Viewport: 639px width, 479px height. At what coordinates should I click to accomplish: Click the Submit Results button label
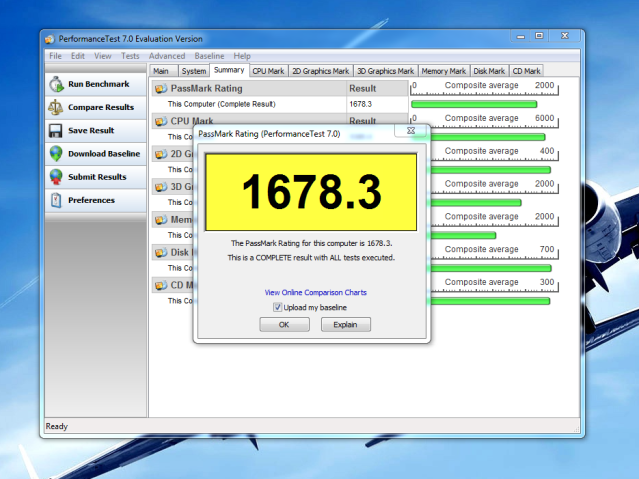(97, 177)
